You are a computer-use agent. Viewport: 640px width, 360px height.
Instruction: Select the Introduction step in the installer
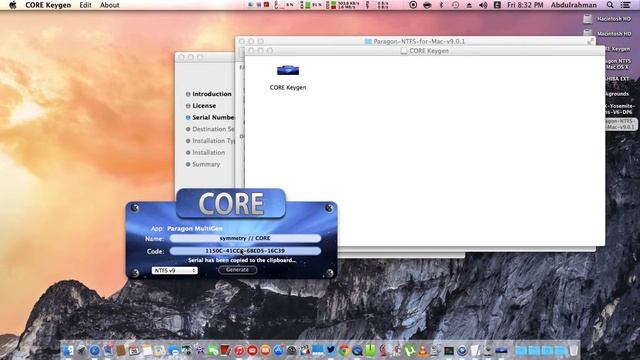tap(212, 94)
